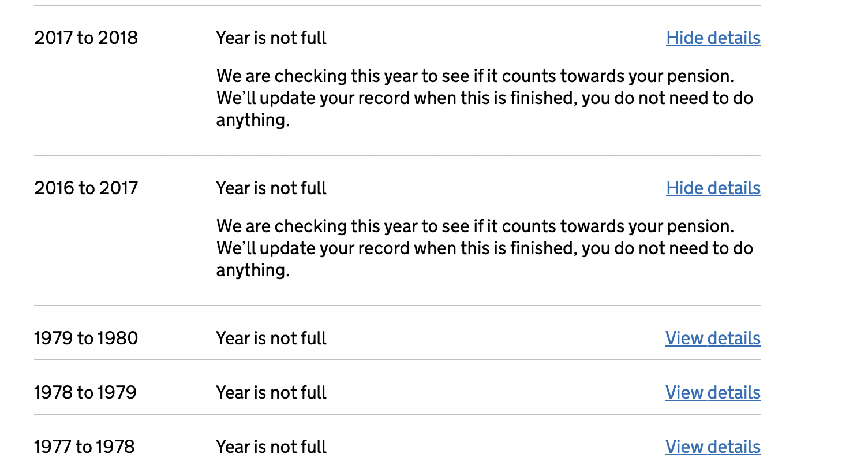View details of the 1977 to 1978 year
This screenshot has width=868, height=476.
[713, 447]
